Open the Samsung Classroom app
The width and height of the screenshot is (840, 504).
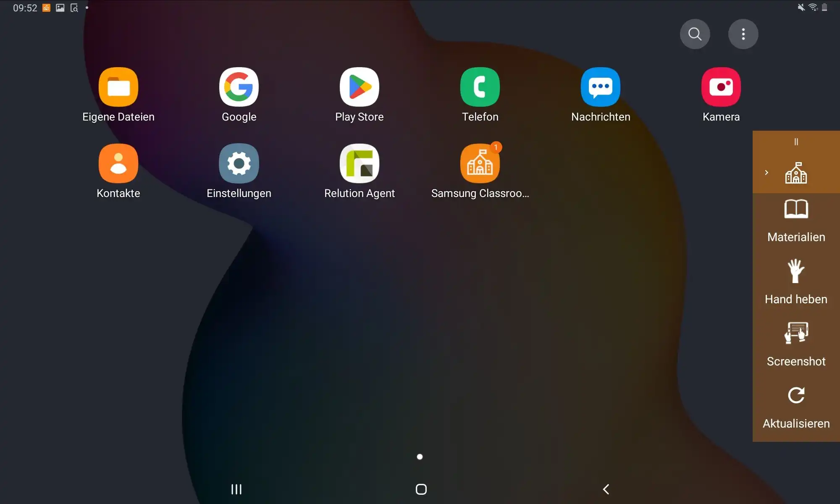pos(480,163)
